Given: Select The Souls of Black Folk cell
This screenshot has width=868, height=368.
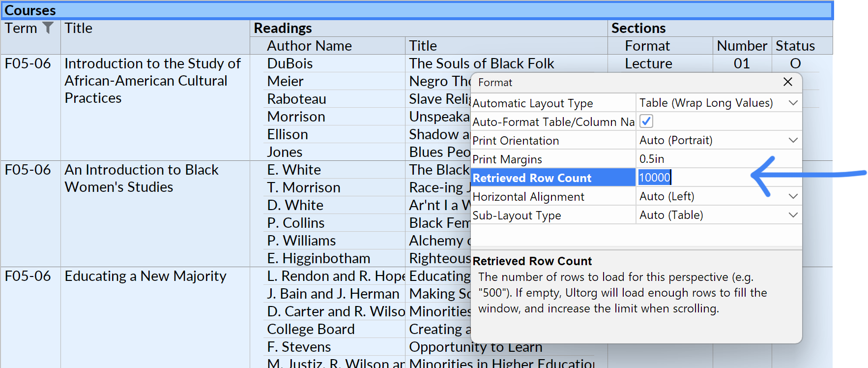Looking at the screenshot, I should coord(506,63).
